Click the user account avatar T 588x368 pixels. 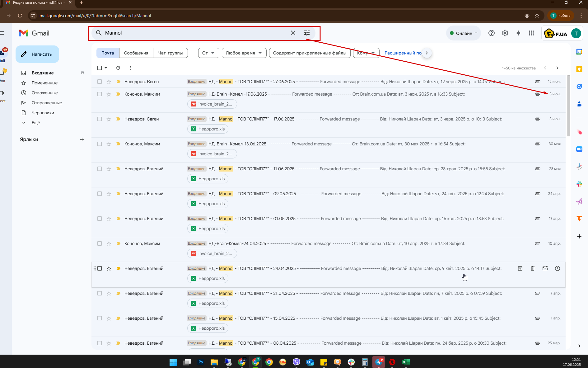[576, 33]
